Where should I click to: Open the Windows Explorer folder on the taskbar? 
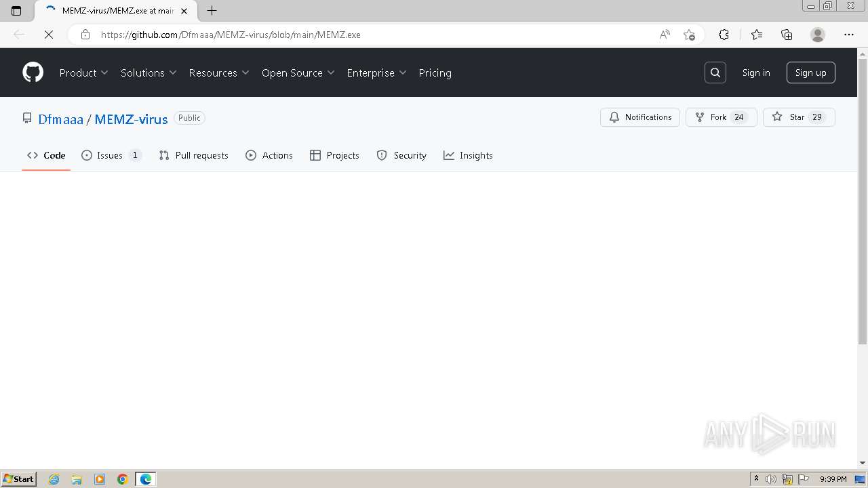tap(77, 479)
